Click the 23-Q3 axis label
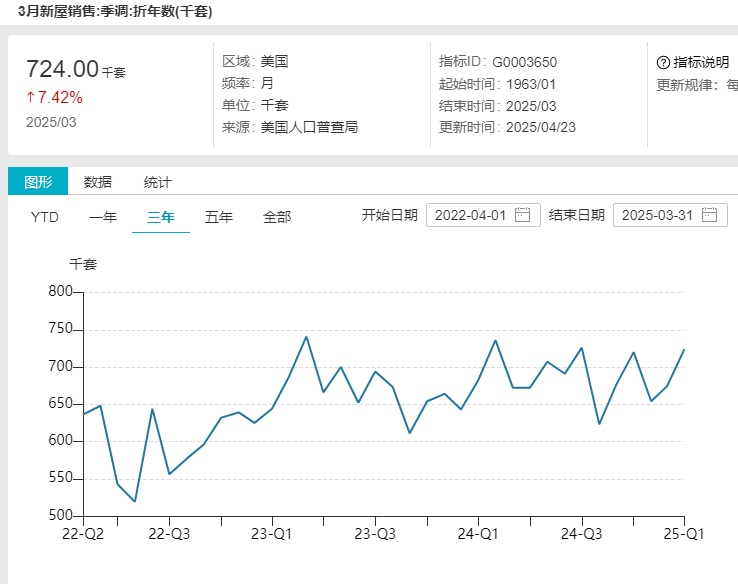The width and height of the screenshot is (738, 584). click(375, 534)
